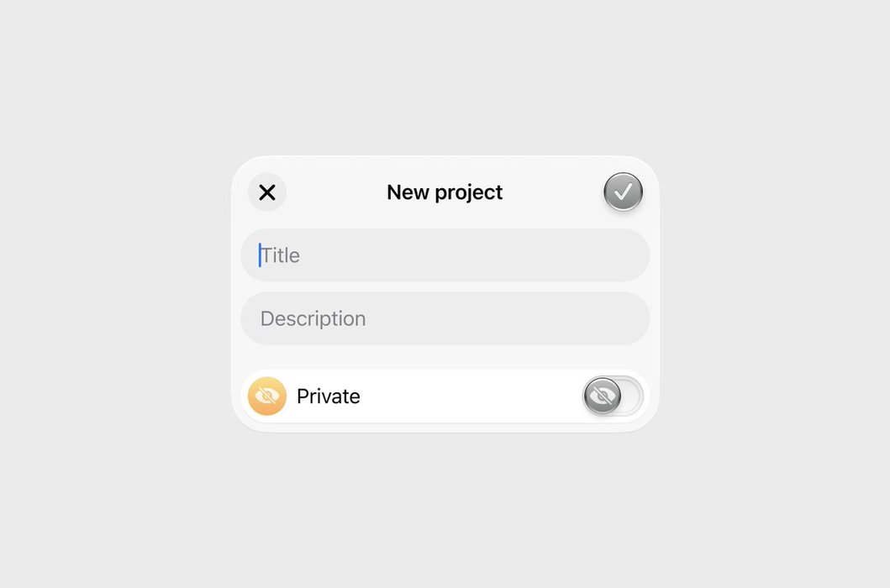Image resolution: width=890 pixels, height=588 pixels.
Task: Click the empty track of the Private switch
Action: coord(631,396)
